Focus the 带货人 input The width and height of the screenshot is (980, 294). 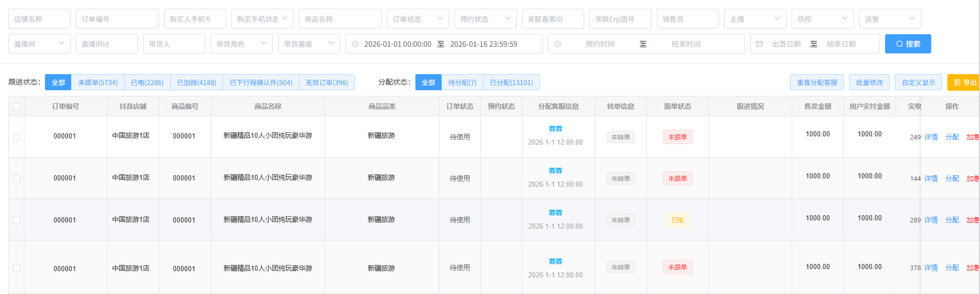174,44
